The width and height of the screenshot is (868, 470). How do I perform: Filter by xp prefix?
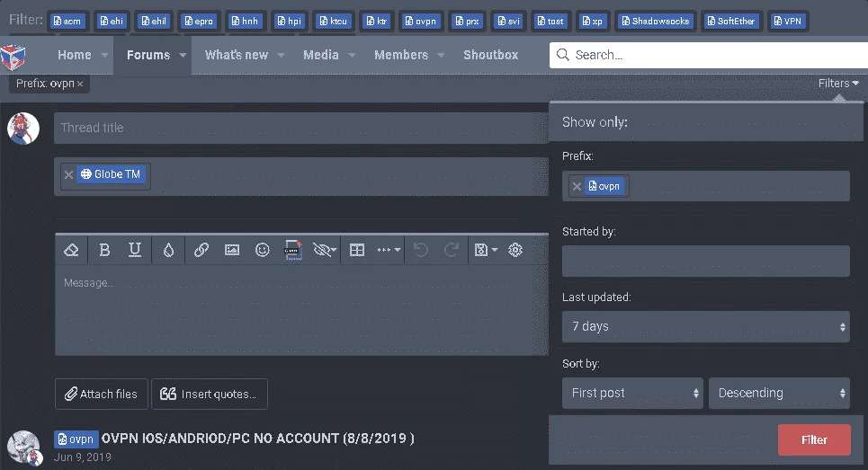(593, 21)
